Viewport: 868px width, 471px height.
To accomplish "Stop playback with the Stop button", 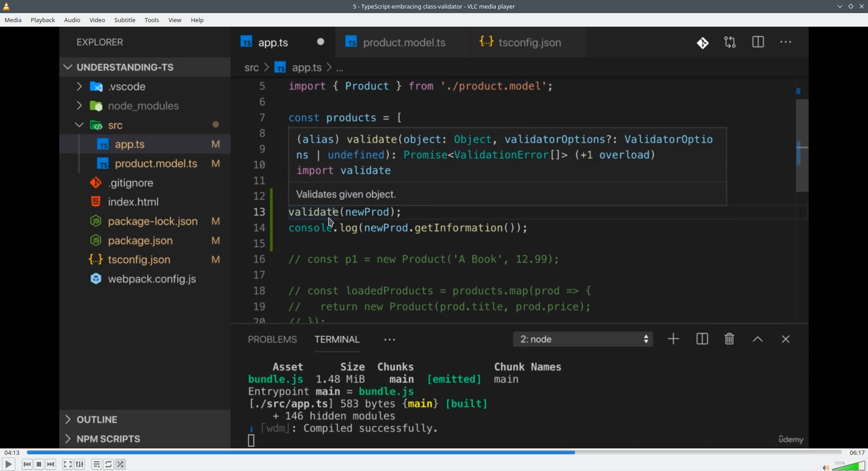I will pyautogui.click(x=39, y=464).
